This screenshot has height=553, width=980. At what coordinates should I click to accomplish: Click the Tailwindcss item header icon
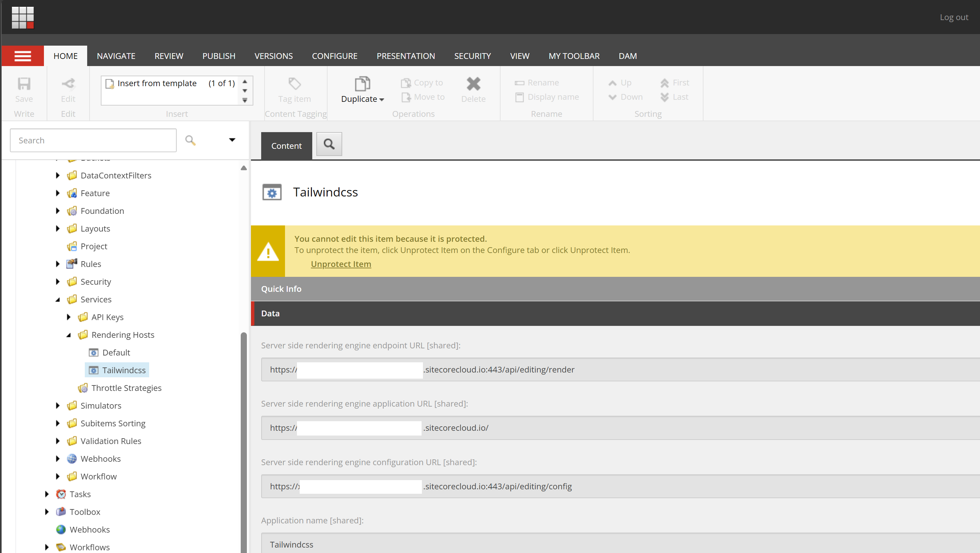click(x=272, y=192)
